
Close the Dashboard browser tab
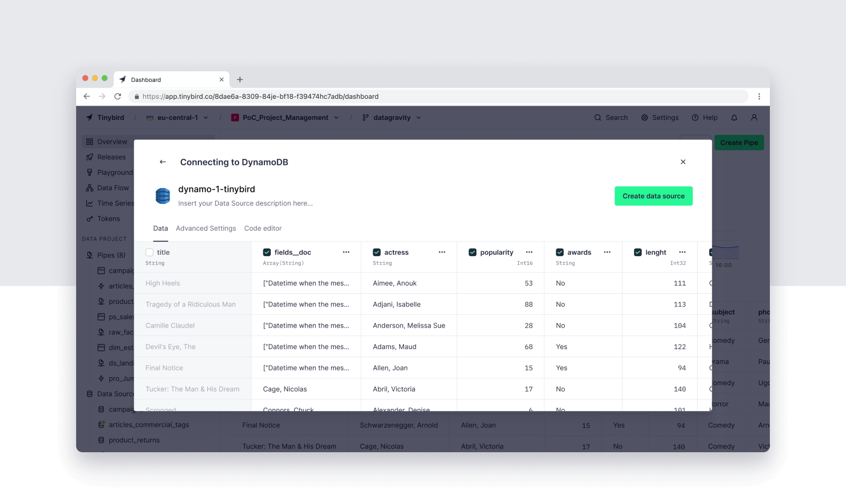click(x=222, y=80)
